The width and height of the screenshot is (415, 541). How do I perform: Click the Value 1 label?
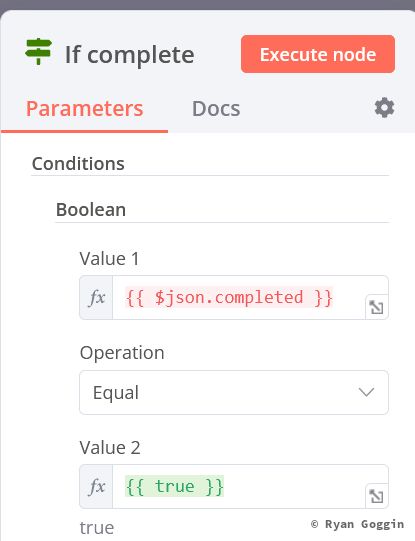[109, 259]
